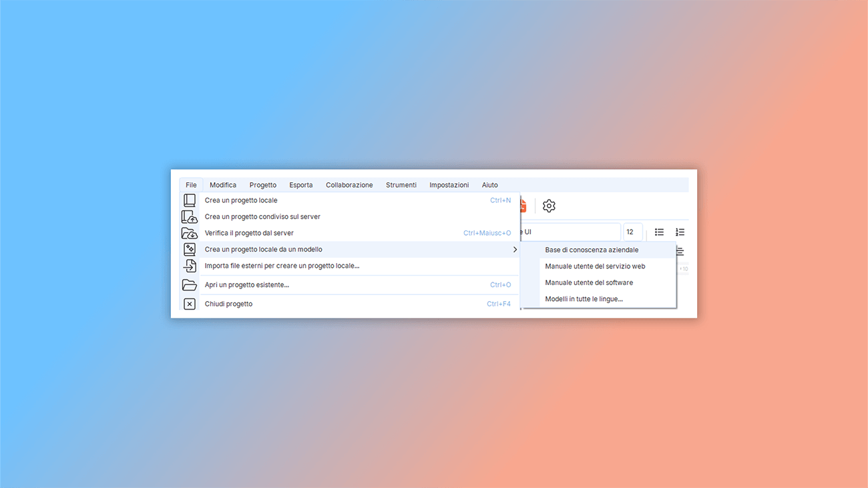Open the Aiuto menu
868x488 pixels.
(x=489, y=185)
